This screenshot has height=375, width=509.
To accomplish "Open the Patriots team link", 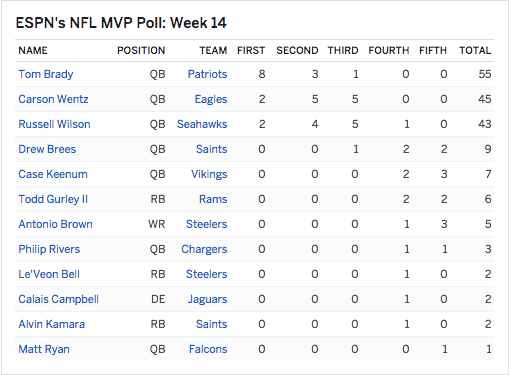I will (207, 74).
